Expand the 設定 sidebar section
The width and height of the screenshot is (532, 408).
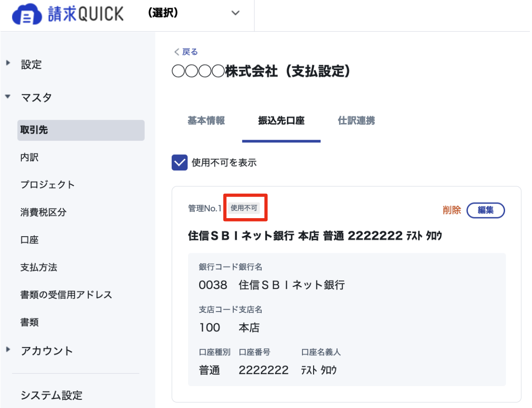click(x=8, y=63)
